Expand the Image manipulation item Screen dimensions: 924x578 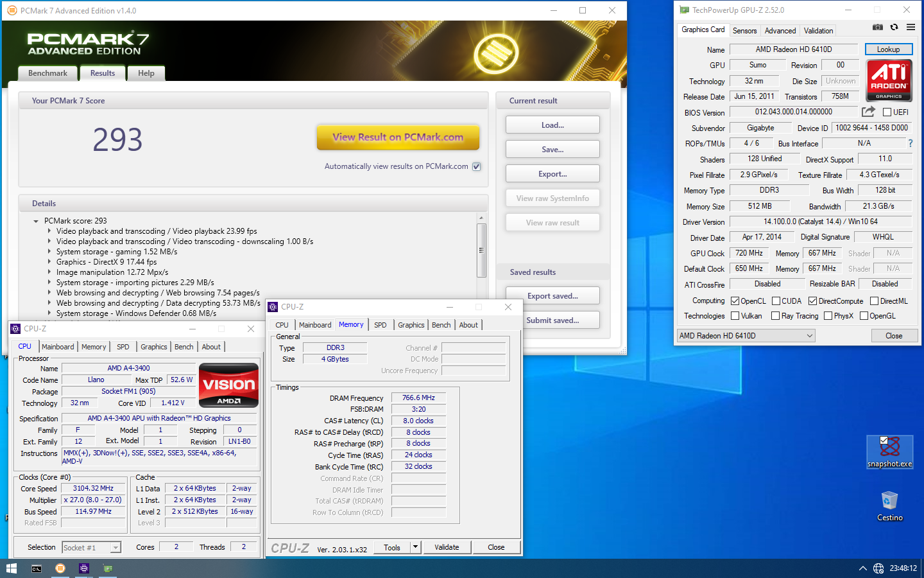49,272
